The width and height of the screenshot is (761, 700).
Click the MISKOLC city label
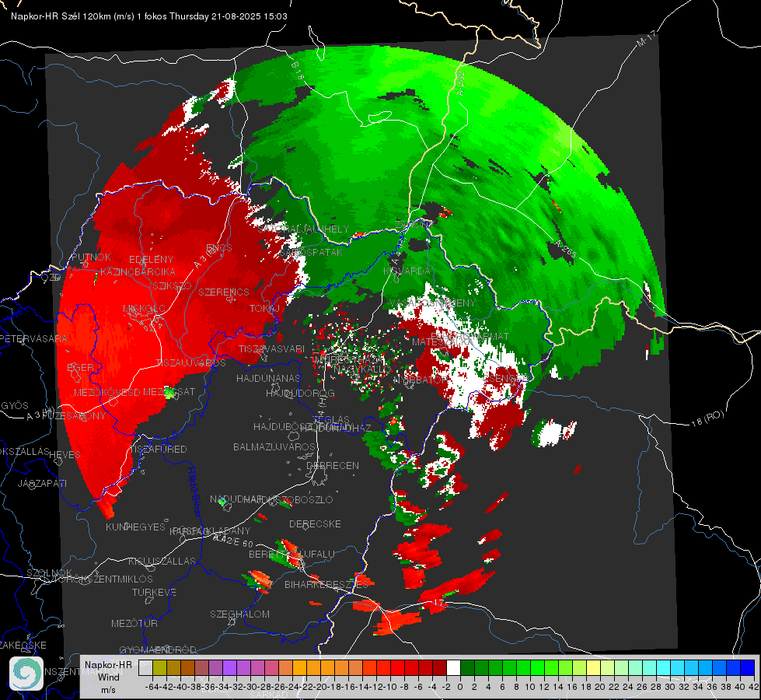click(144, 309)
